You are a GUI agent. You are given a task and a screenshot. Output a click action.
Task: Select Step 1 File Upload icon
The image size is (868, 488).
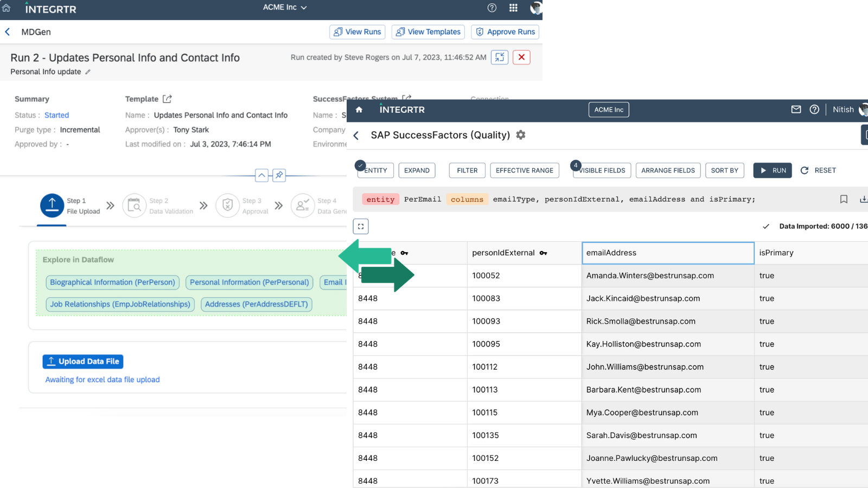[52, 206]
